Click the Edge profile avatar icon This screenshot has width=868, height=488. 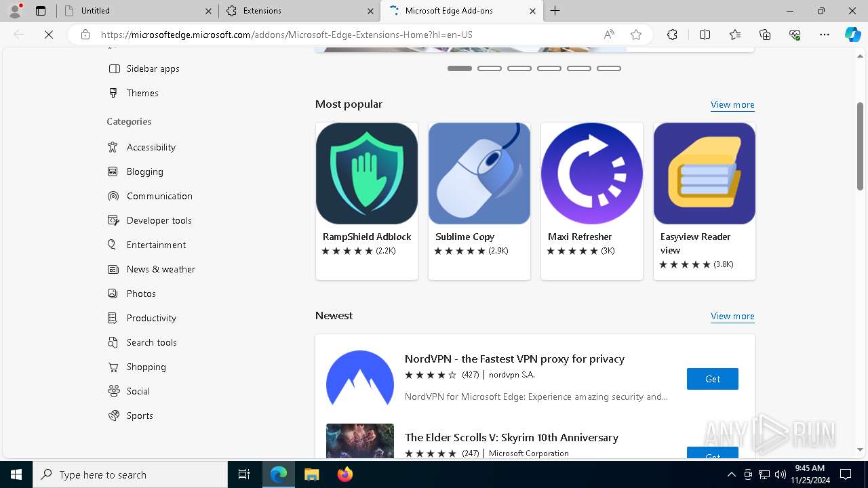point(15,11)
